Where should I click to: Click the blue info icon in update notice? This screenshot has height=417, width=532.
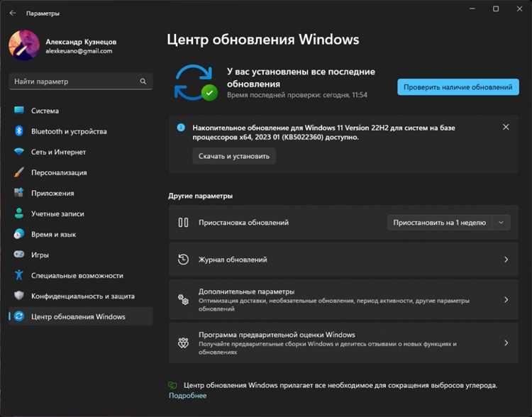(181, 128)
